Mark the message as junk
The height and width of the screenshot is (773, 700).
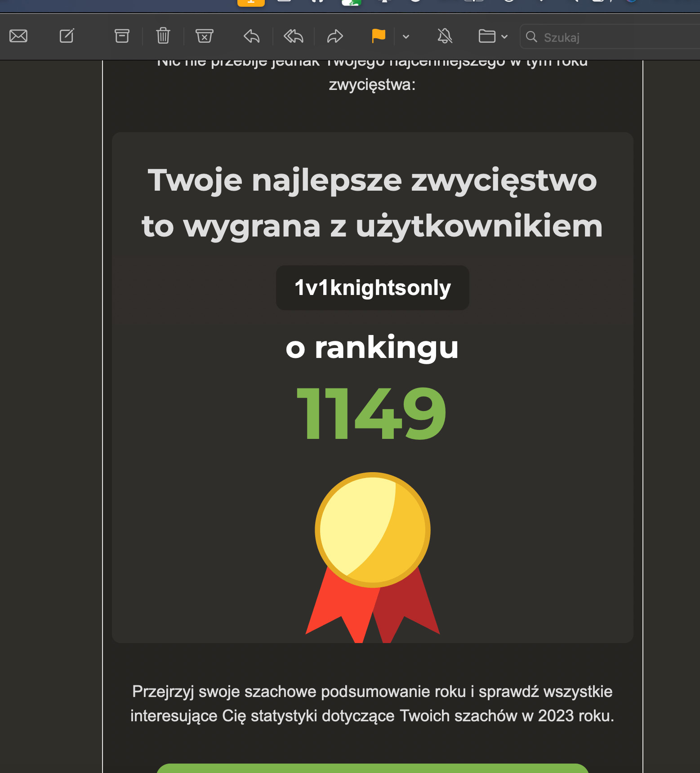tap(204, 36)
